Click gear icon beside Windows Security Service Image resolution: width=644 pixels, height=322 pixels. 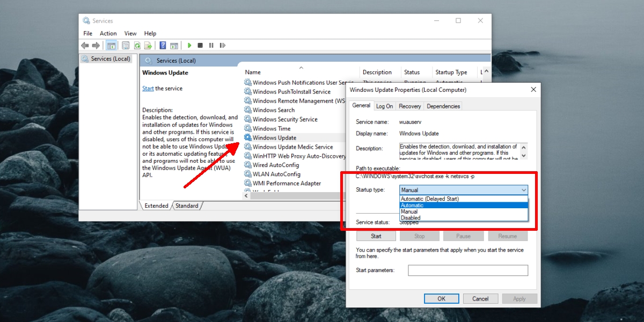[247, 119]
